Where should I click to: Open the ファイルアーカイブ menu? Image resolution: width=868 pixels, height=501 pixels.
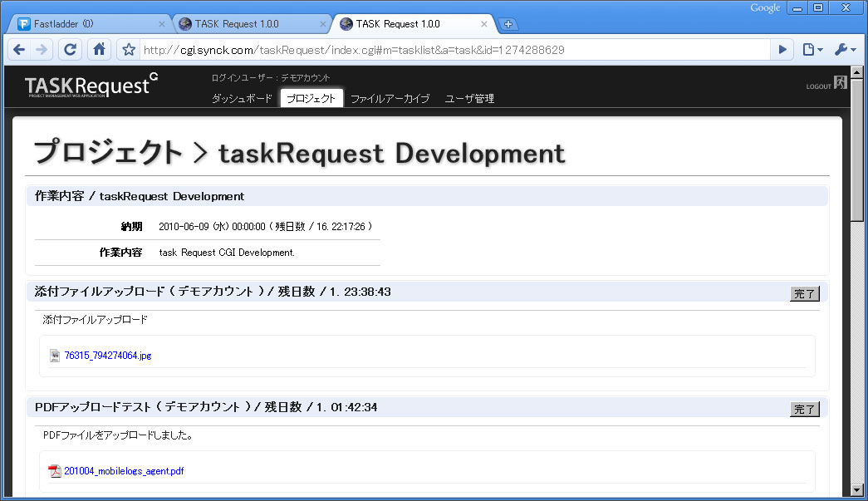tap(390, 99)
